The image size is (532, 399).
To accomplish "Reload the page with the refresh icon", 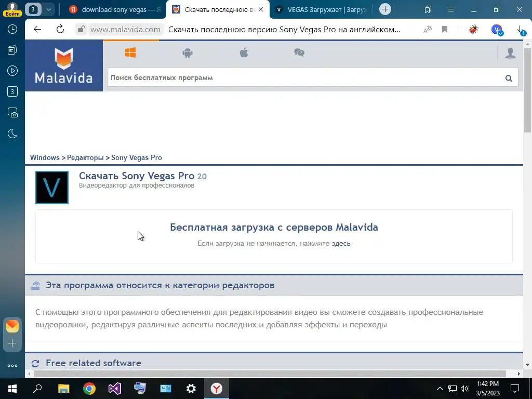I will click(60, 30).
